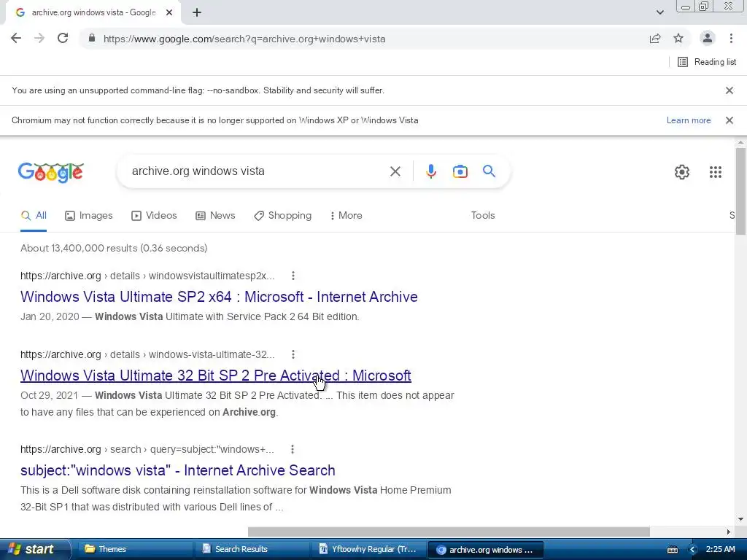Close the archive.org windows vista tab
Viewport: 747px width, 560px height.
click(x=169, y=13)
